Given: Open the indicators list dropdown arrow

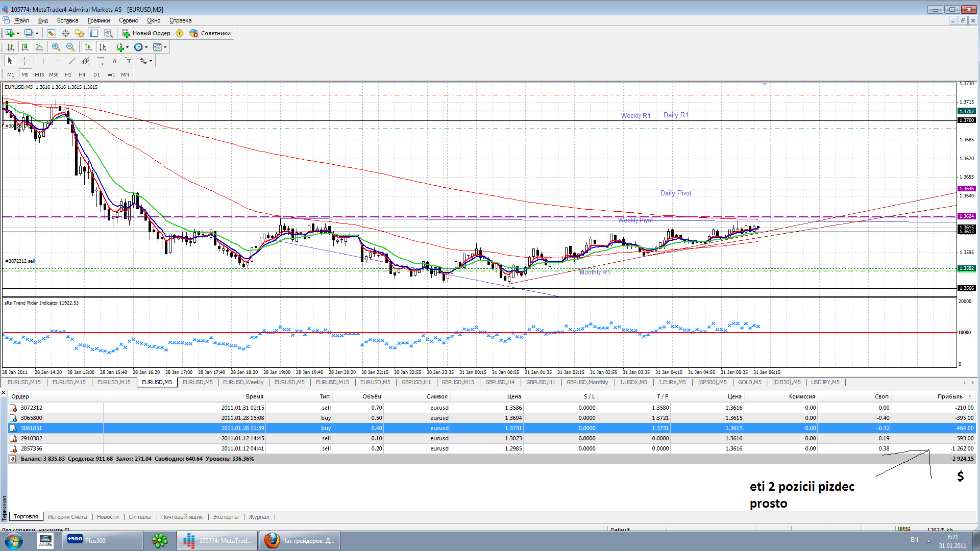Looking at the screenshot, I should point(127,47).
